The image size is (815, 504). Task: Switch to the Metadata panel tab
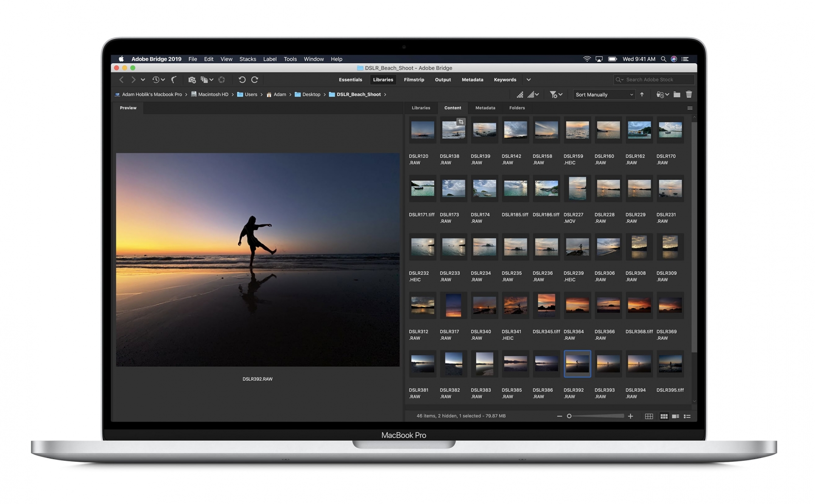coord(485,108)
